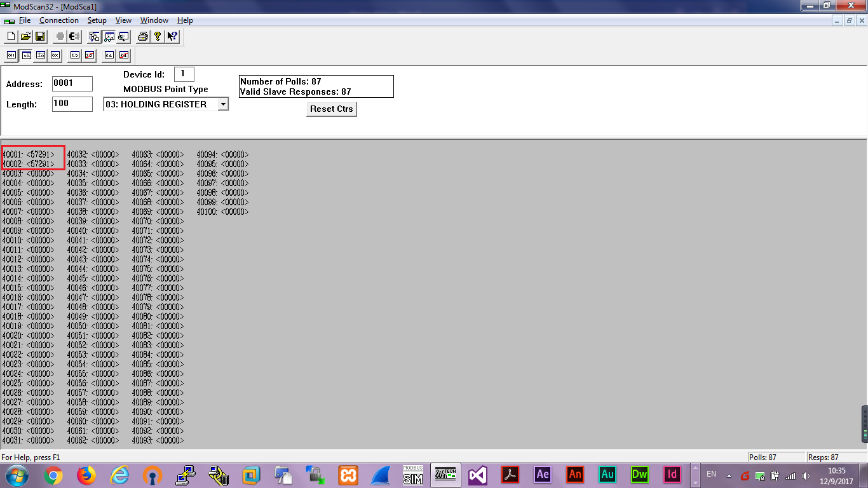Open the Connection menu
This screenshot has height=488, width=868.
click(59, 20)
